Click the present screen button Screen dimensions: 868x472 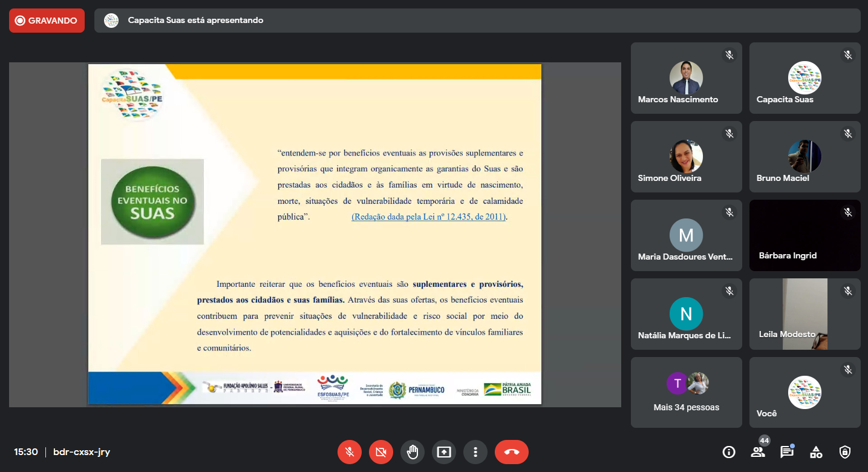[x=444, y=452]
